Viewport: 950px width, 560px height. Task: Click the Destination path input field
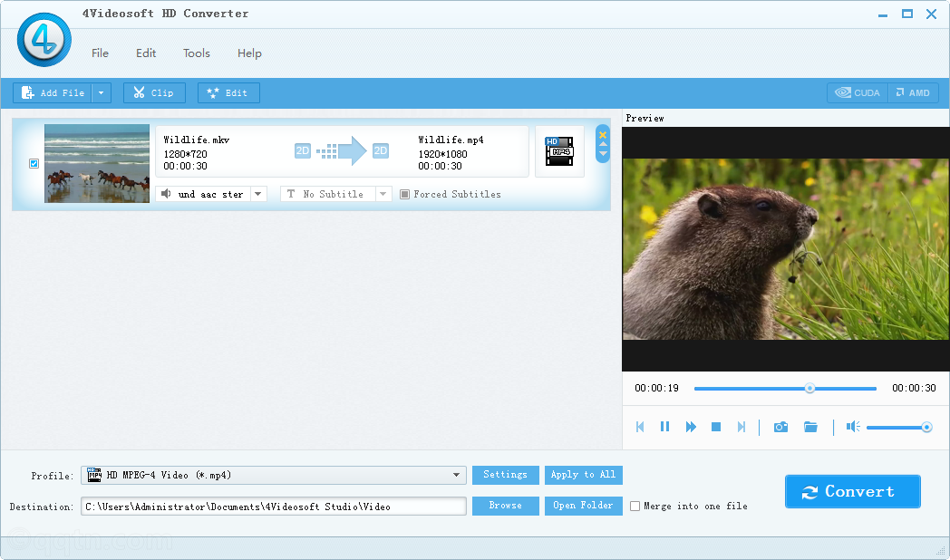274,507
